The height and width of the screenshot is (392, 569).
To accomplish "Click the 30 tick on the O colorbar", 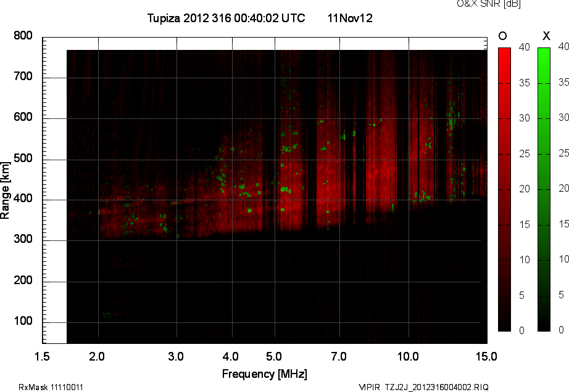I will 525,118.
